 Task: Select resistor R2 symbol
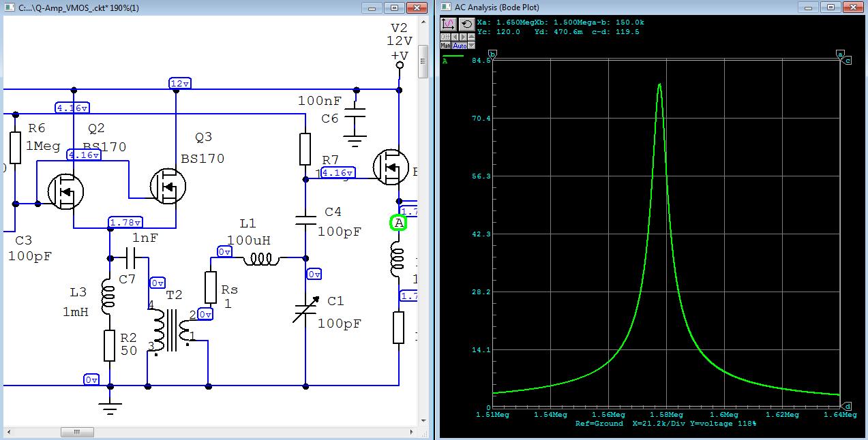pos(109,345)
